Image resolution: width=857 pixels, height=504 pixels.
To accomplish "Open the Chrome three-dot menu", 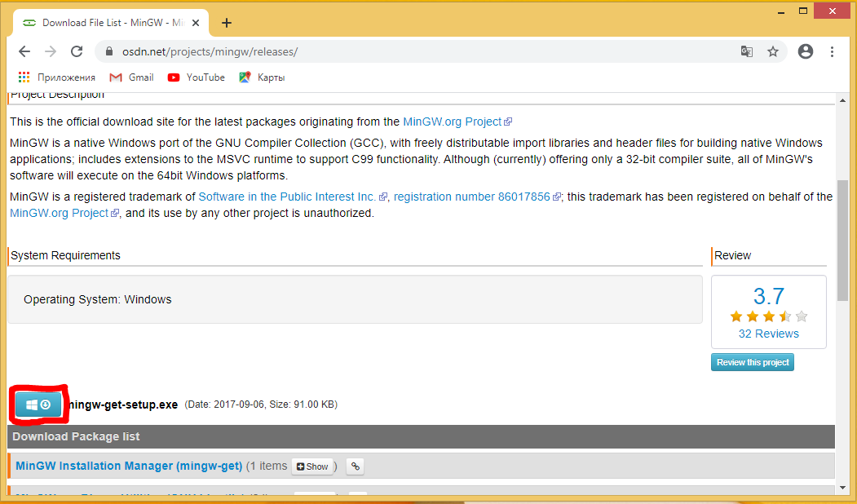I will [832, 51].
